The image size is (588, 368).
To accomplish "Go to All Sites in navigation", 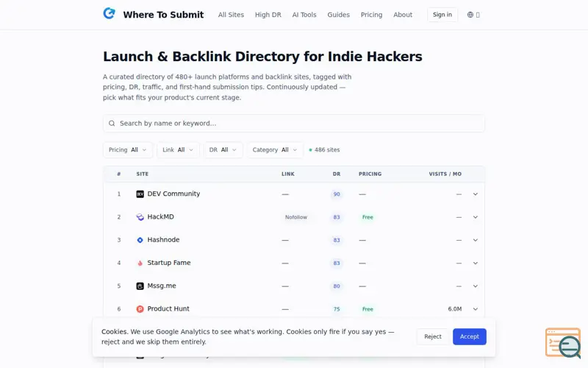I will click(x=231, y=15).
